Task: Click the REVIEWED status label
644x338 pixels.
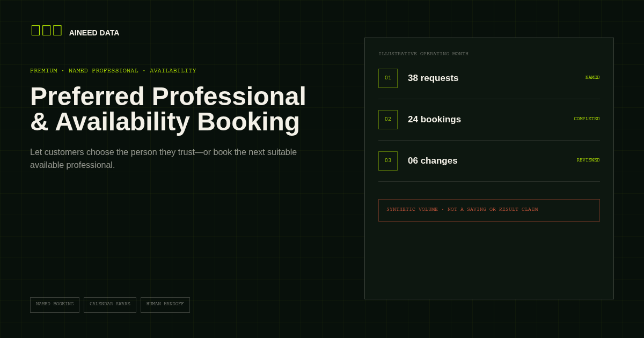Action: click(x=588, y=160)
